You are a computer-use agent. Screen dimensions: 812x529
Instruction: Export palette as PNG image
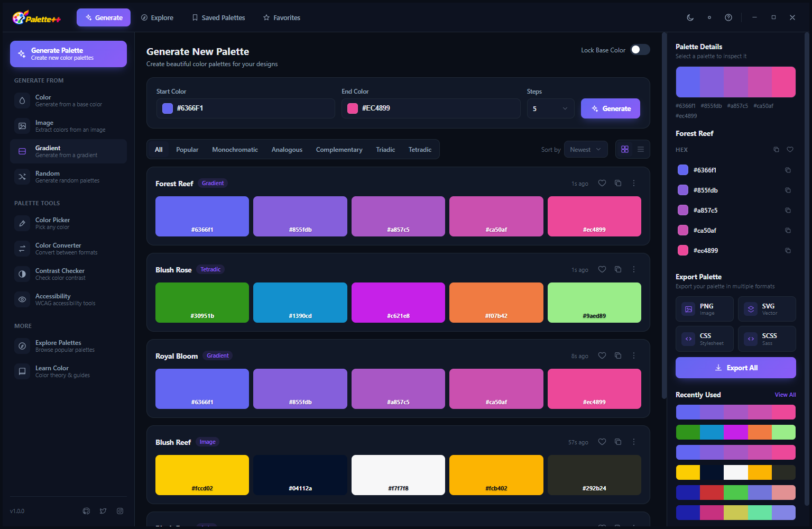tap(705, 309)
